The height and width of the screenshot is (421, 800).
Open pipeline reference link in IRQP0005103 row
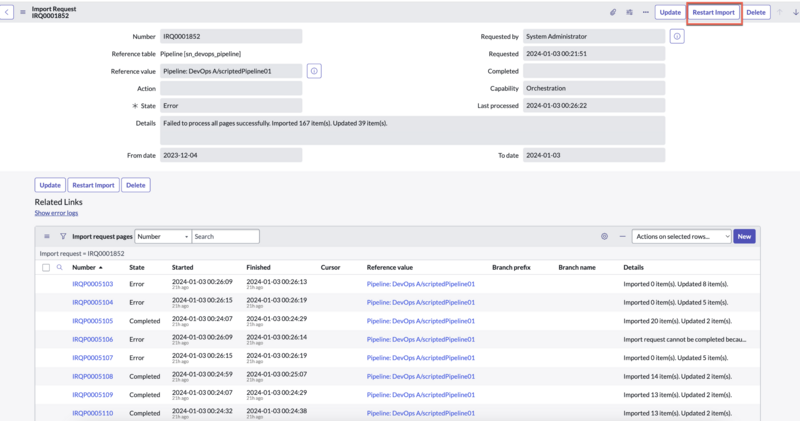[x=420, y=284]
